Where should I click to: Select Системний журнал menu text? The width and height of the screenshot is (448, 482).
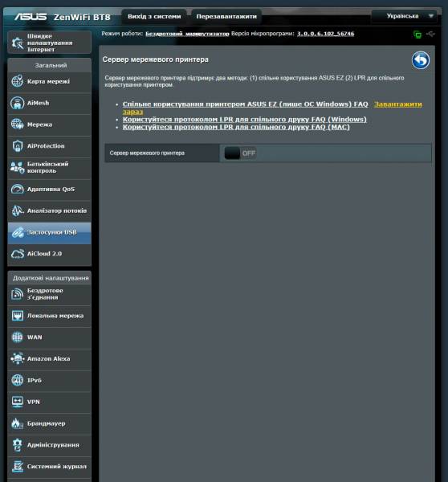click(x=57, y=466)
